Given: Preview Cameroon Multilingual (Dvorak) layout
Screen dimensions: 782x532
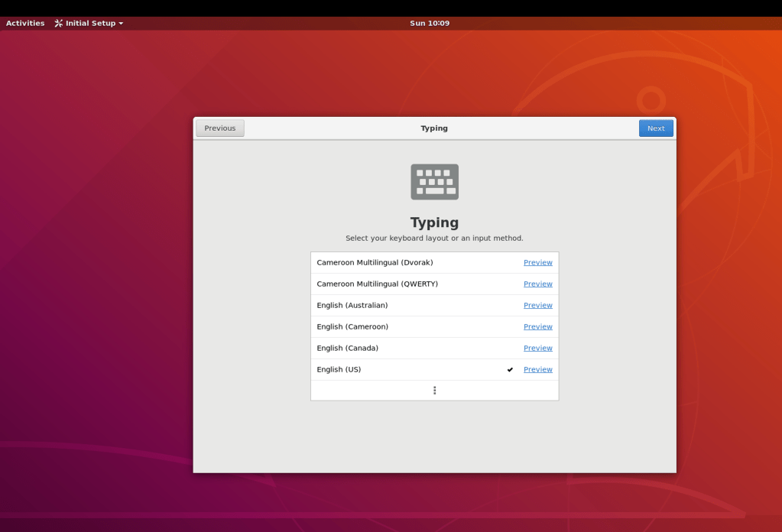Looking at the screenshot, I should point(537,263).
